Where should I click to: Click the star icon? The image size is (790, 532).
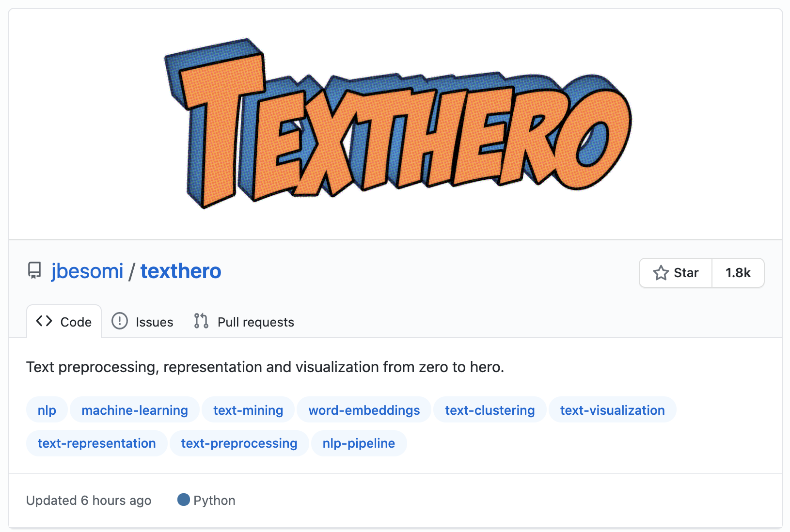tap(661, 273)
